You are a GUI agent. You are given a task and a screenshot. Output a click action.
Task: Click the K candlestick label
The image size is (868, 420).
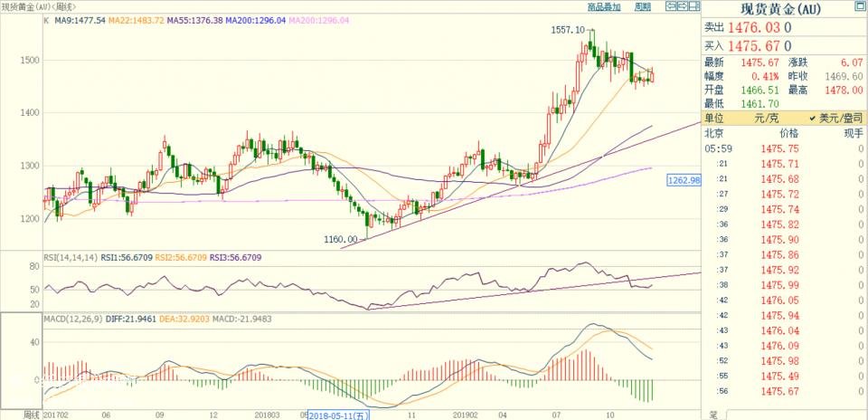coord(46,19)
